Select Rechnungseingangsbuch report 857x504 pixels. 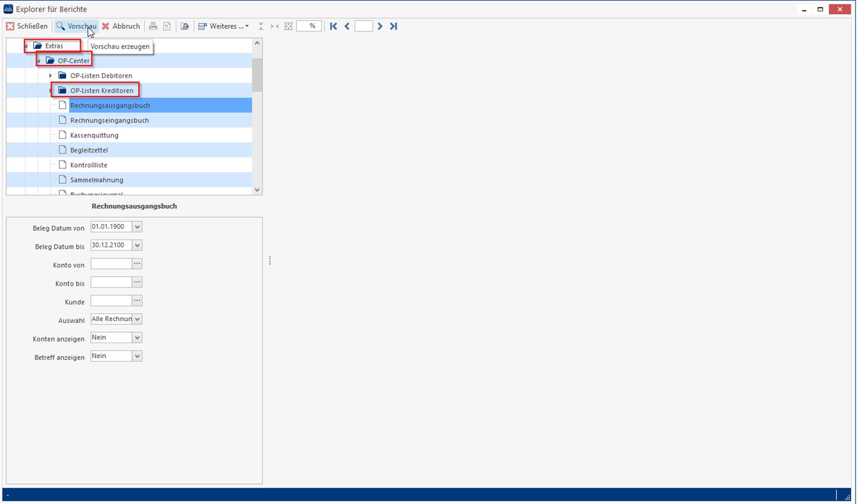109,120
